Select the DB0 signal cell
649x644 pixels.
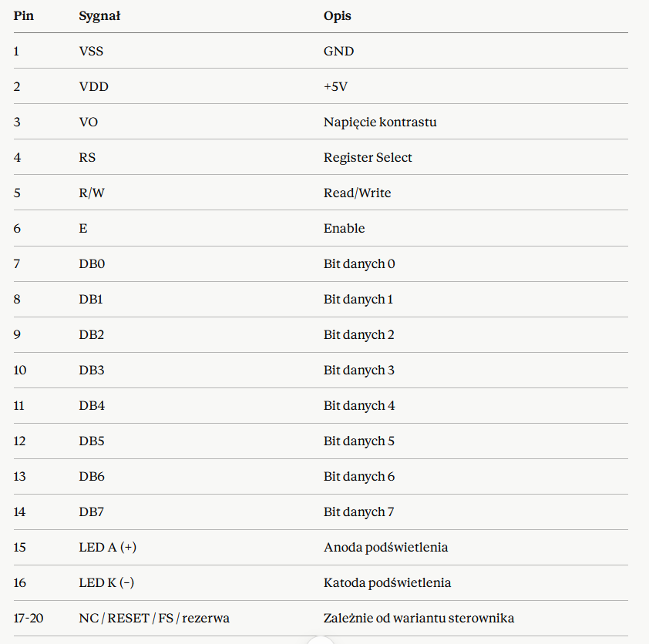92,264
